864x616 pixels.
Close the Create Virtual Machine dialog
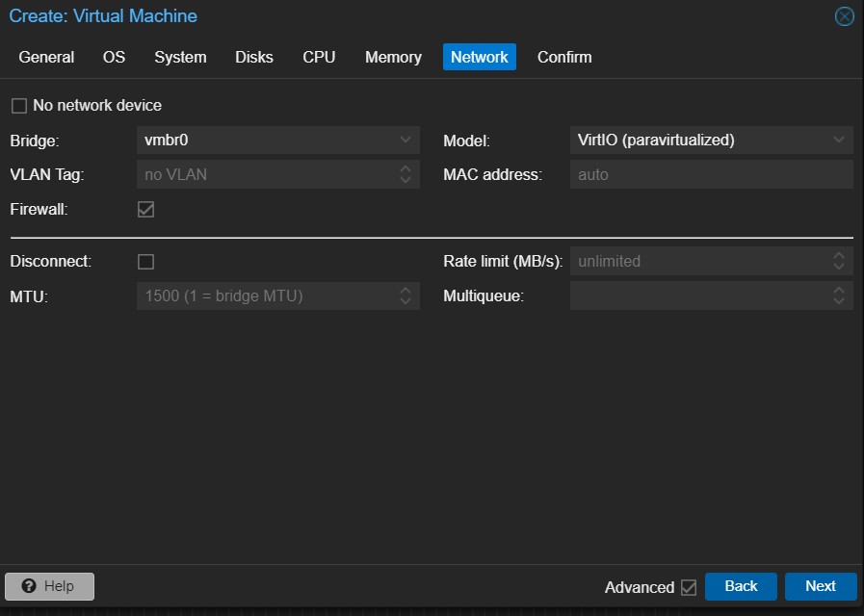pyautogui.click(x=844, y=16)
